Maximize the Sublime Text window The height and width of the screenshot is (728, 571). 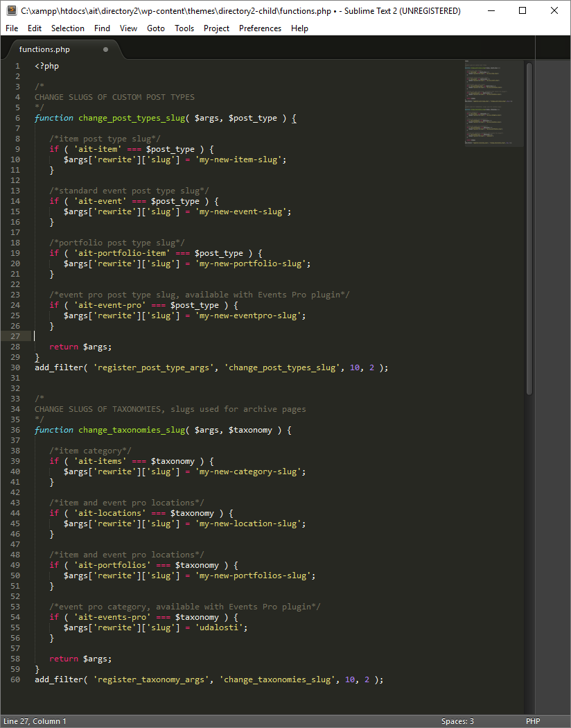click(522, 10)
